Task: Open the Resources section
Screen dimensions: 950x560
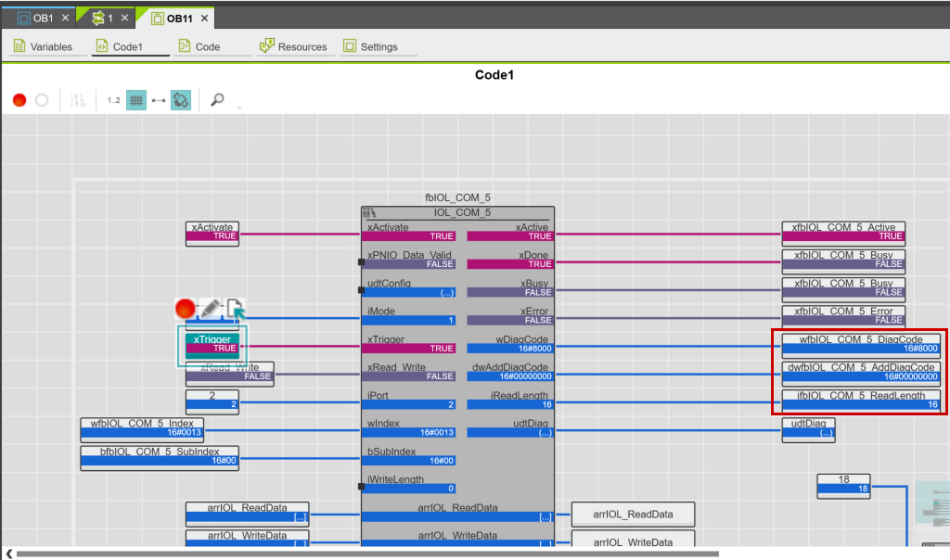Action: pyautogui.click(x=293, y=46)
